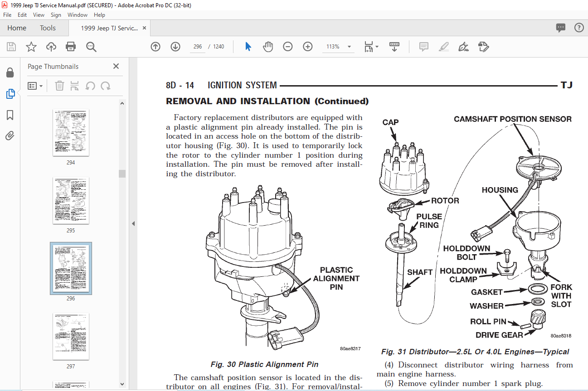Viewport: 588px width, 391px height.
Task: Add a comment sticky note
Action: coord(423,47)
